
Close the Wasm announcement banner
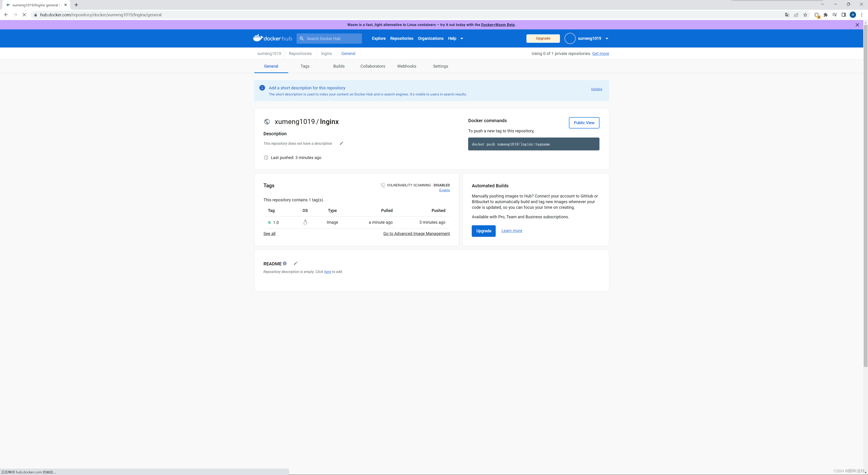858,25
